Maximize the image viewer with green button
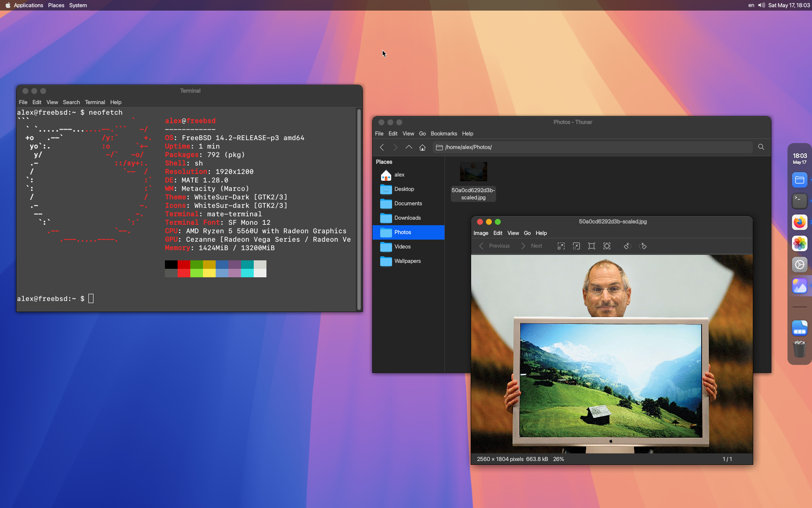Image resolution: width=812 pixels, height=508 pixels. pos(498,222)
